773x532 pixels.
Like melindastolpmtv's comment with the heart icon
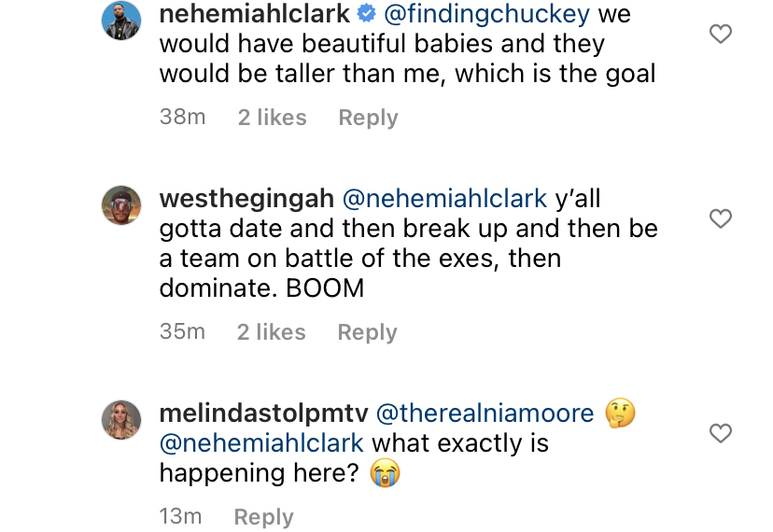720,433
